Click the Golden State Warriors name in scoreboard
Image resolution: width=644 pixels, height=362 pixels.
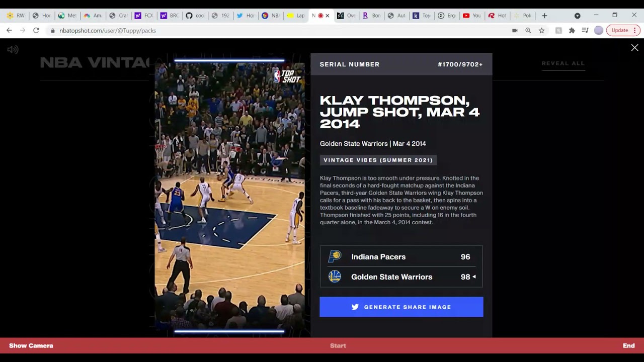pos(391,277)
